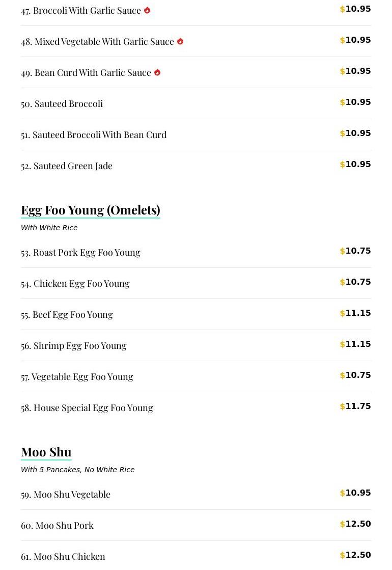Click $11.75 price for House Special
The image size is (392, 570).
(355, 406)
